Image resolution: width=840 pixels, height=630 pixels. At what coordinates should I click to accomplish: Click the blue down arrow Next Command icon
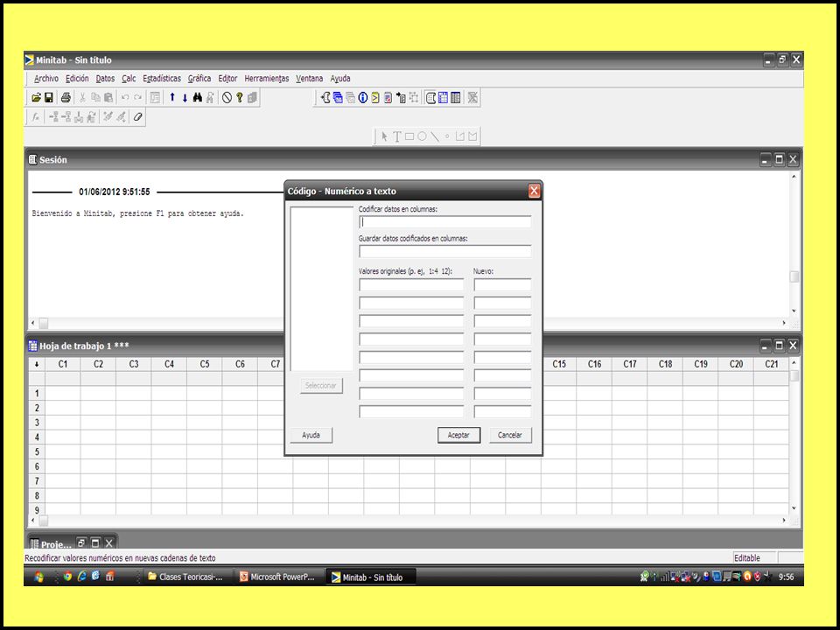click(x=185, y=97)
